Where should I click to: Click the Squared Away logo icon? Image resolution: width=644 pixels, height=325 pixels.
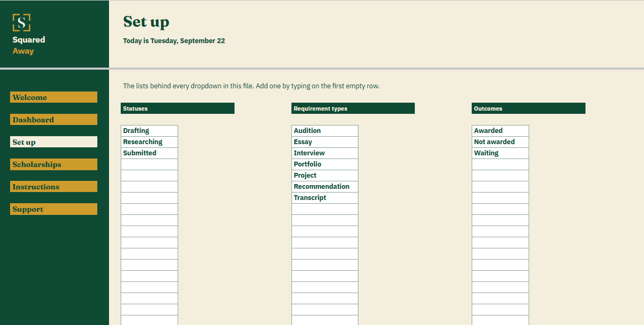(21, 23)
